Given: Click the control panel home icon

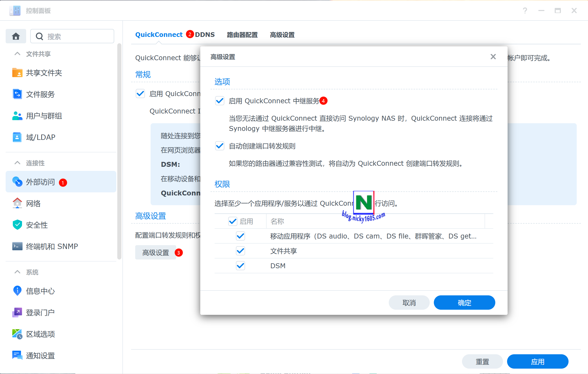Looking at the screenshot, I should [16, 36].
